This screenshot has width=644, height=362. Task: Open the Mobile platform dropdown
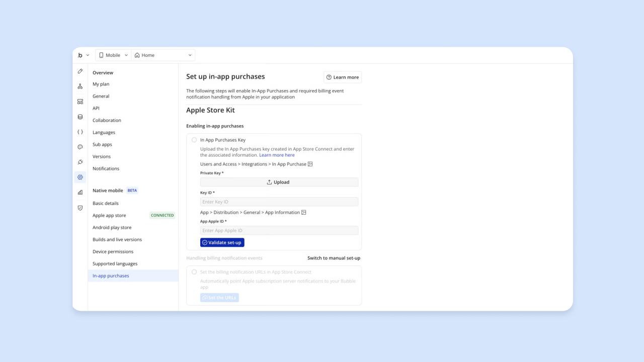point(113,55)
